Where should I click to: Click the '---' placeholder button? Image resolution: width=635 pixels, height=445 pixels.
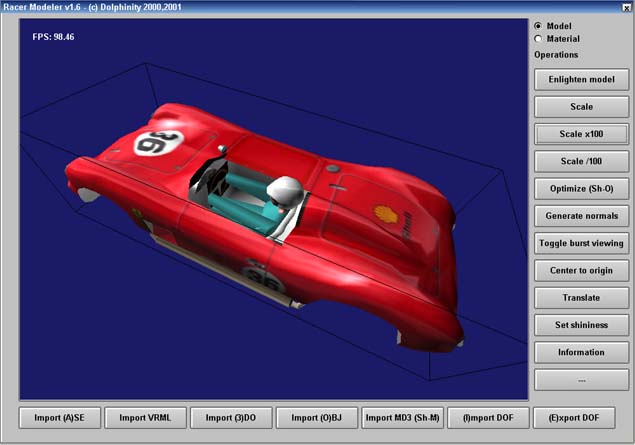[x=581, y=380]
